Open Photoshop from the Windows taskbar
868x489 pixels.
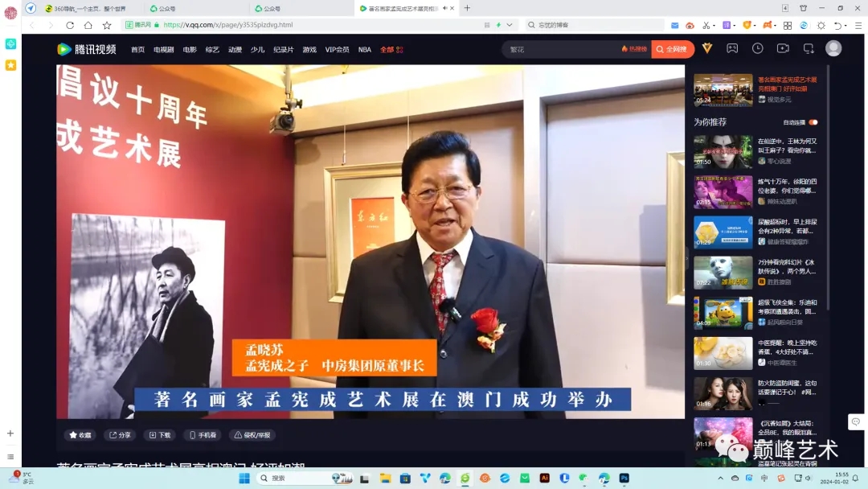pyautogui.click(x=624, y=478)
